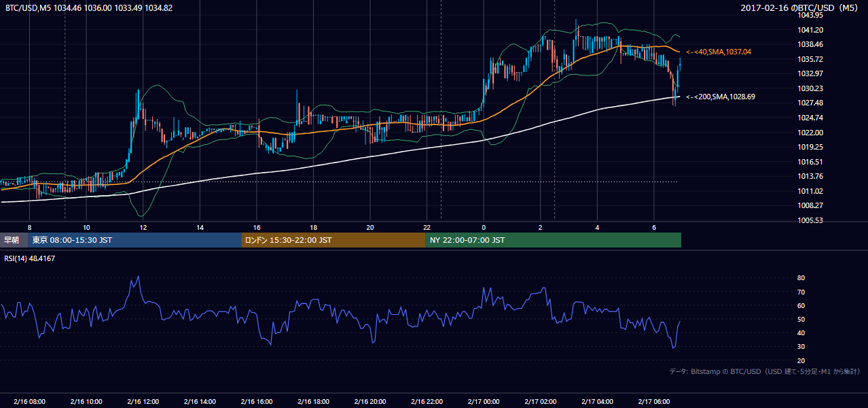Click the BTC/USD,M5 price header text
Image resolution: width=868 pixels, height=408 pixels.
(x=88, y=8)
